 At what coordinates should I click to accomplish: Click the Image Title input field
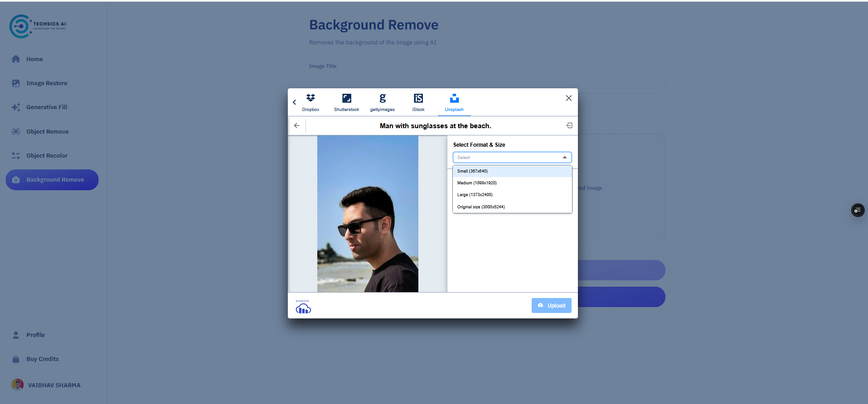487,83
